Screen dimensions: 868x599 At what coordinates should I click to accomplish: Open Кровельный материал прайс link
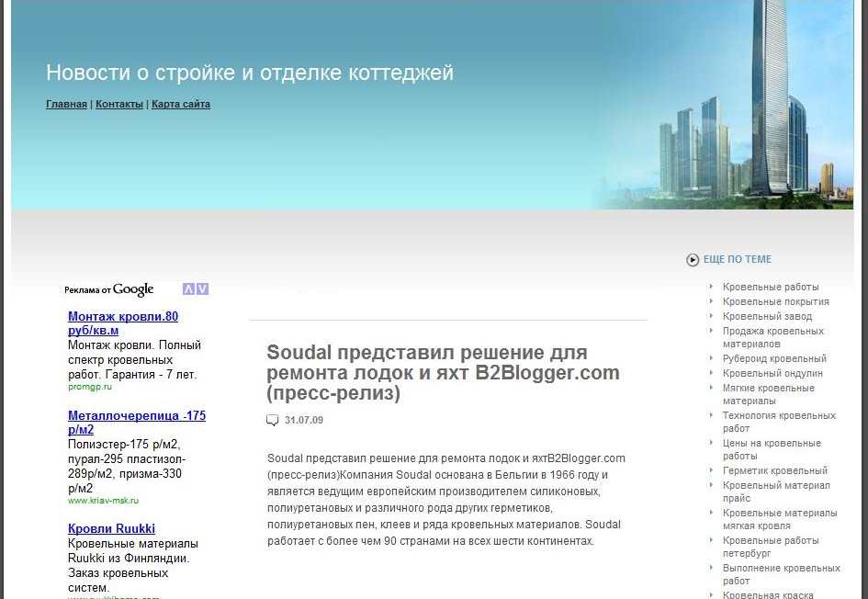(776, 492)
